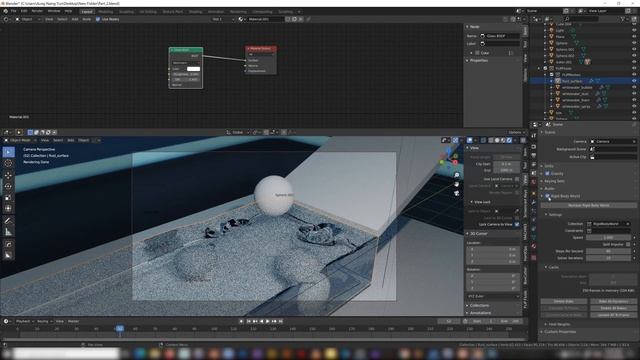Switch to the Shading workspace tab

point(196,12)
